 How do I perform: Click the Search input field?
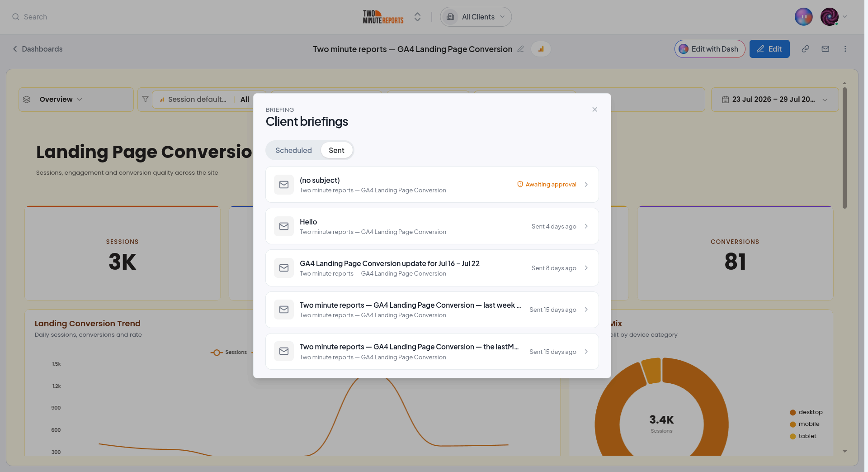tap(35, 17)
